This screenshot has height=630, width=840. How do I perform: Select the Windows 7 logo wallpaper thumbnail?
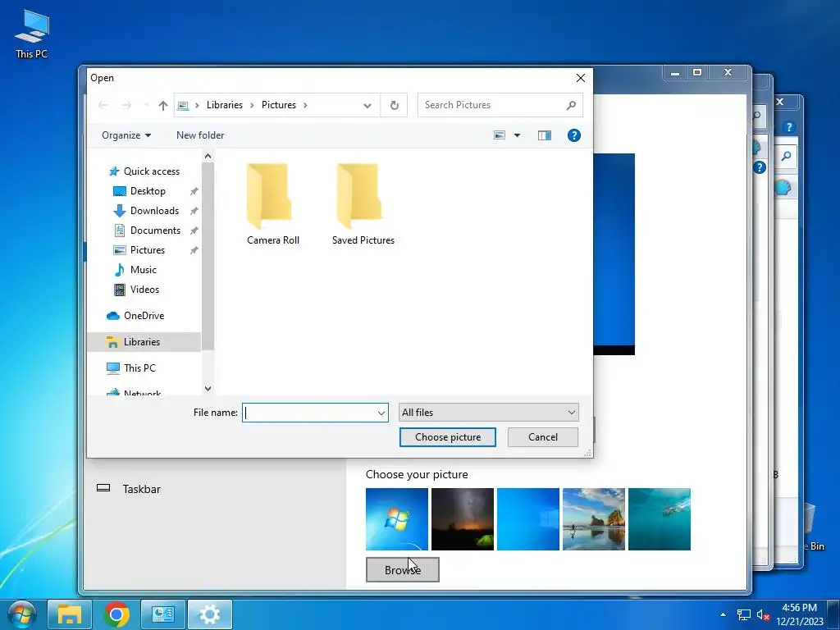point(397,519)
